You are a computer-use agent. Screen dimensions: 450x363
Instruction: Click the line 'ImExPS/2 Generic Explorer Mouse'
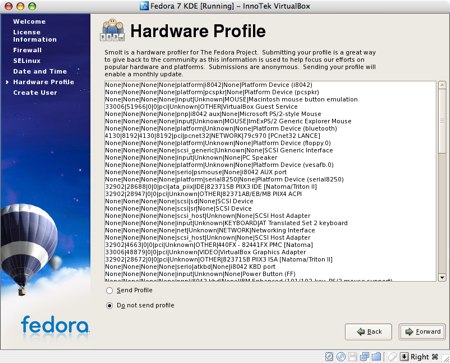tap(228, 121)
